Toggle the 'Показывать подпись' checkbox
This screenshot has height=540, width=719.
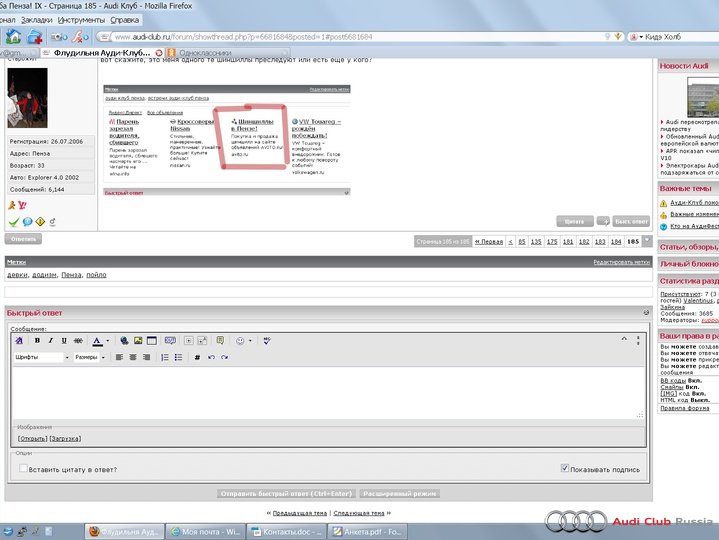pos(565,467)
